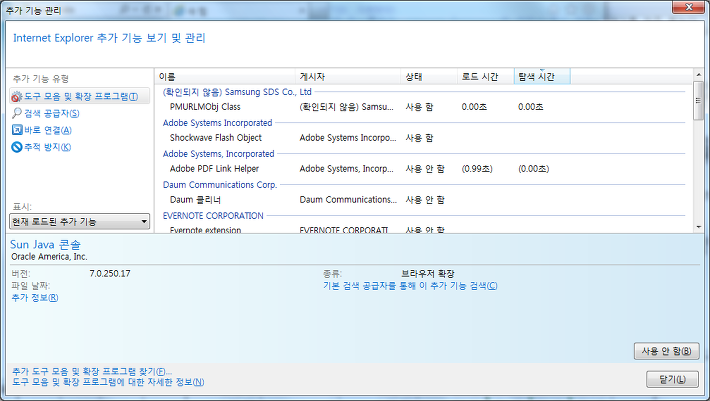Click the list scrollbar down arrow
710x401 pixels.
point(698,227)
